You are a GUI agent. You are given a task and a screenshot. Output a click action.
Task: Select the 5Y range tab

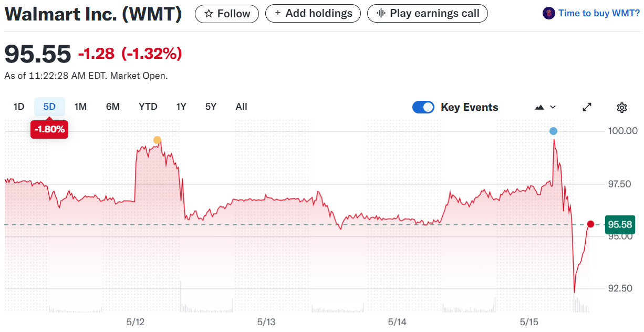[211, 107]
